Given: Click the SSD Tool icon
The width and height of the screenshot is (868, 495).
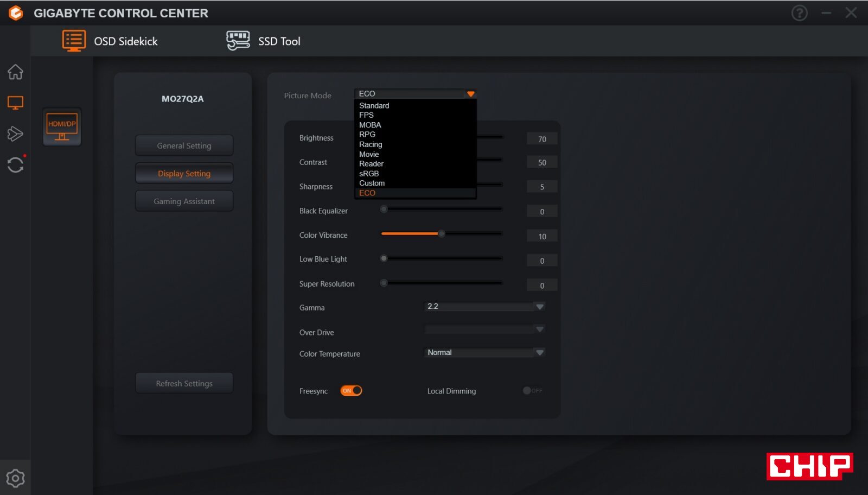Looking at the screenshot, I should click(238, 41).
